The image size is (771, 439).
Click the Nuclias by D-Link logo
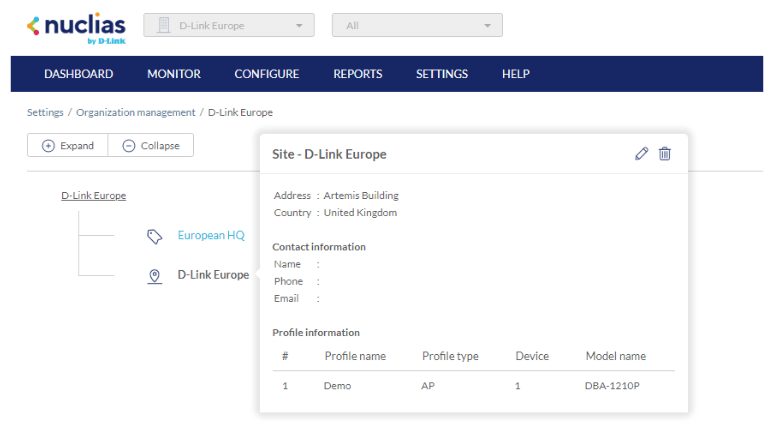coord(75,27)
